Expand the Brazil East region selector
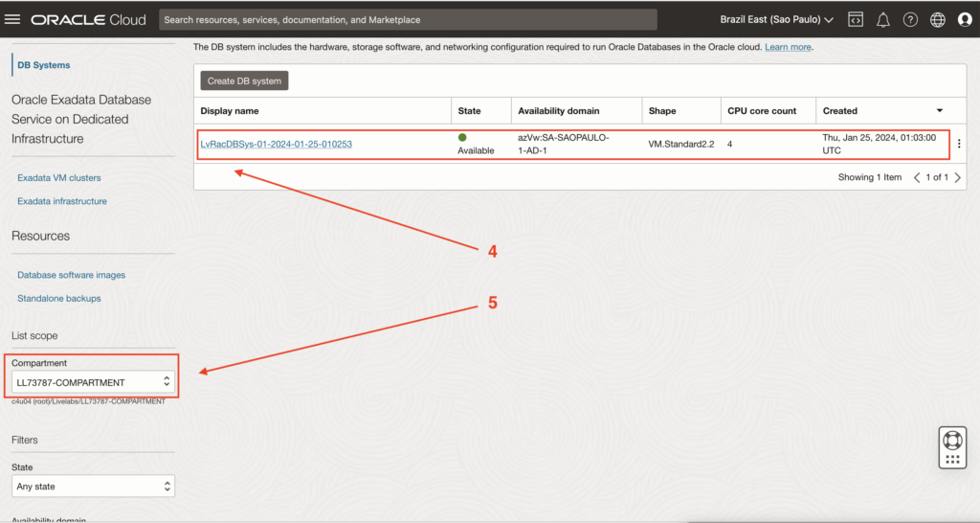 click(776, 19)
